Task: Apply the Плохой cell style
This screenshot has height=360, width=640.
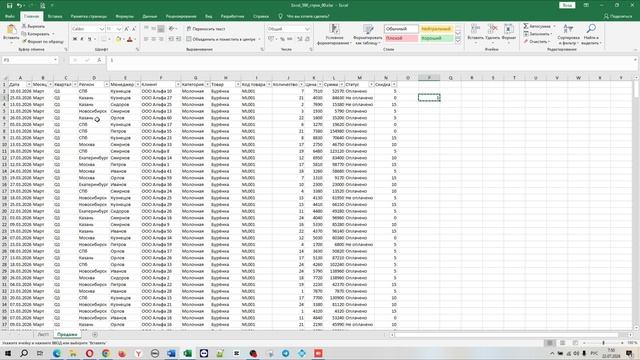Action: coord(401,38)
